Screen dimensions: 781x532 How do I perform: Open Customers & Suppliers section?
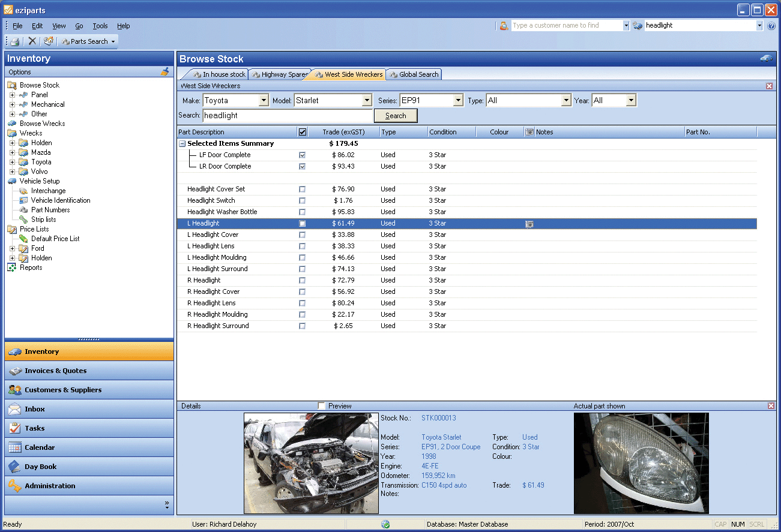tap(89, 390)
